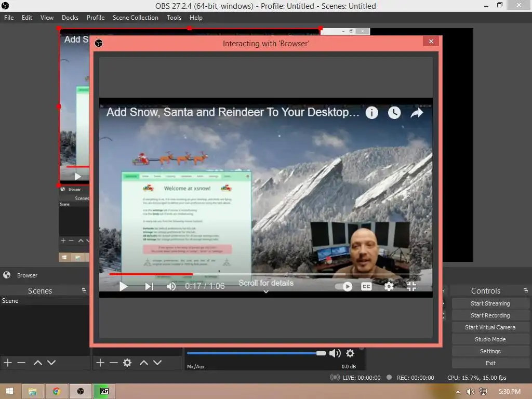Add a new scene with plus icon
The height and width of the screenshot is (399, 532).
point(8,363)
